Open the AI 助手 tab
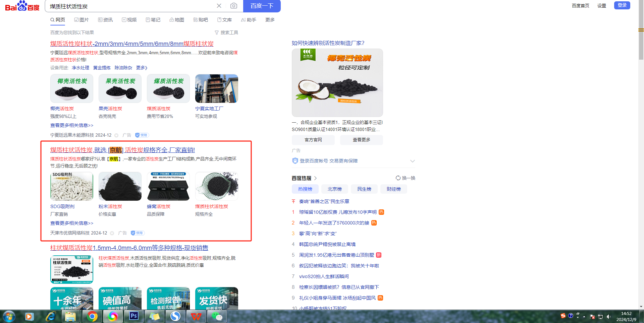Screen dimensions: 644x323 (249, 20)
